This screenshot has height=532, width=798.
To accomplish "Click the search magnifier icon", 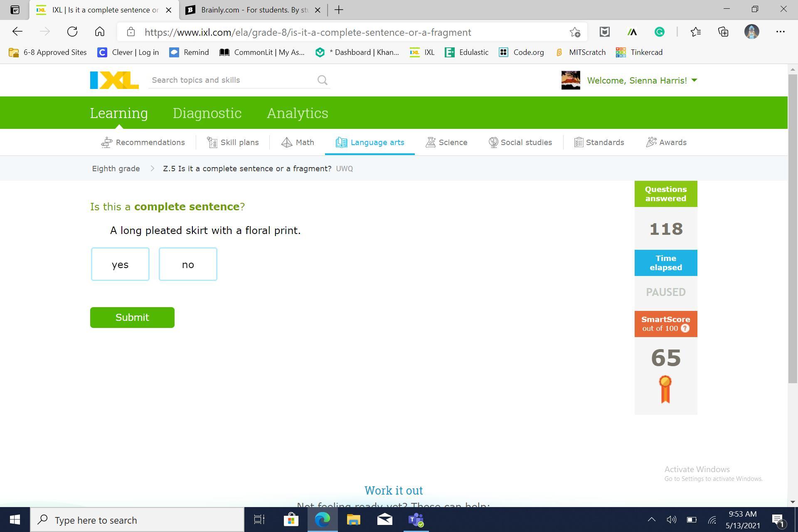I will [323, 80].
